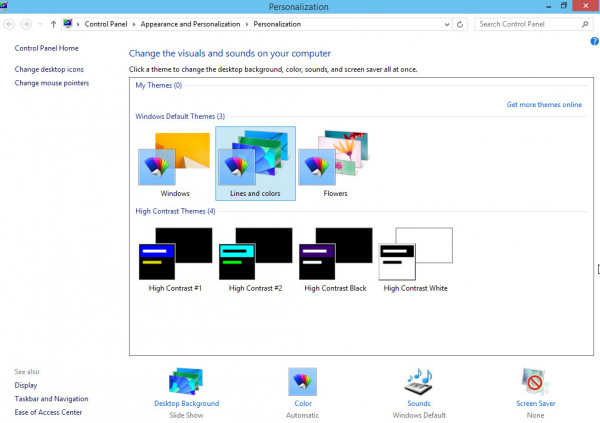Expand the arrow after Control Panel breadcrumb
The image size is (600, 423).
tap(134, 24)
